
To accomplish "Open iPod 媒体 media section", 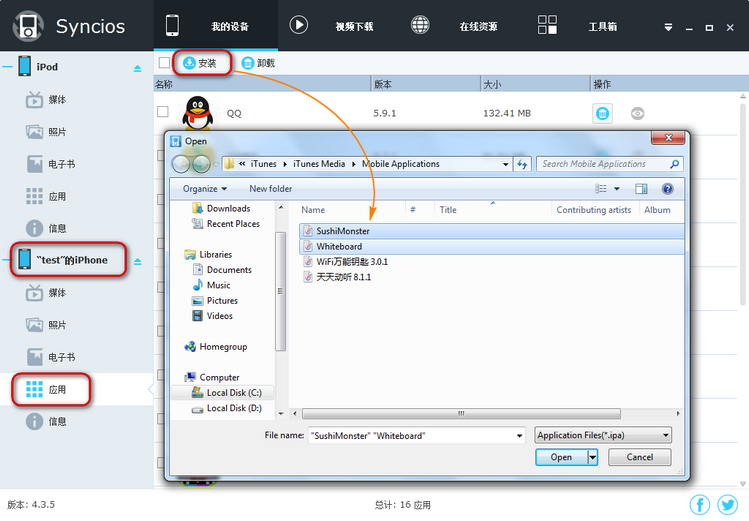I will tap(46, 100).
